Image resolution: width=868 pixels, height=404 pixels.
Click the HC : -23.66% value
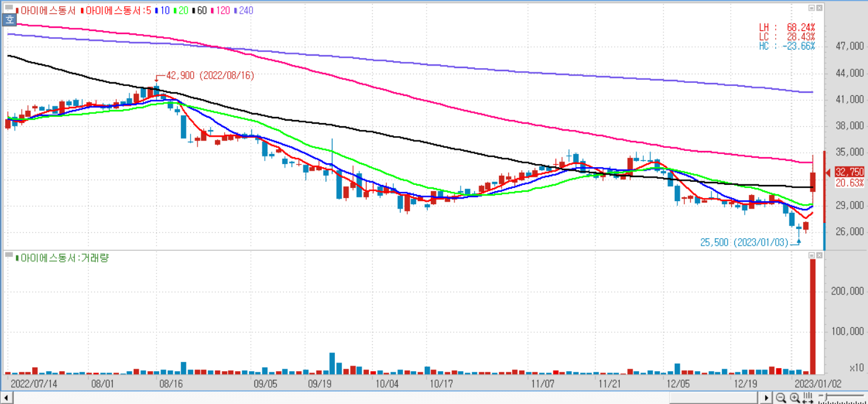pos(787,46)
